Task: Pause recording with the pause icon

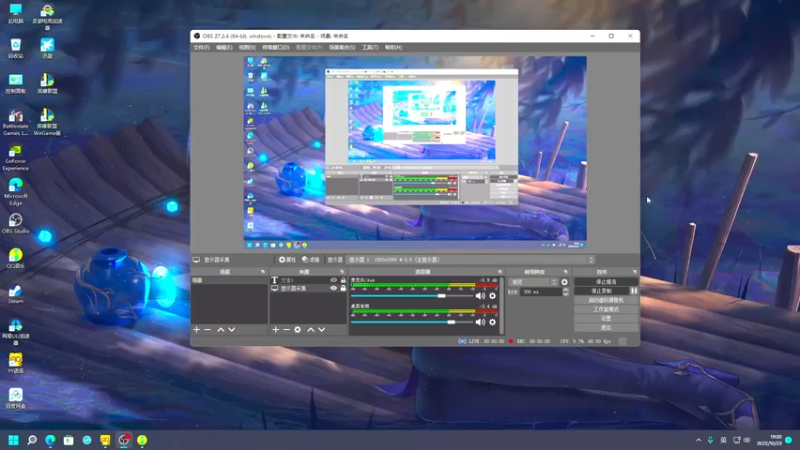Action: 634,291
